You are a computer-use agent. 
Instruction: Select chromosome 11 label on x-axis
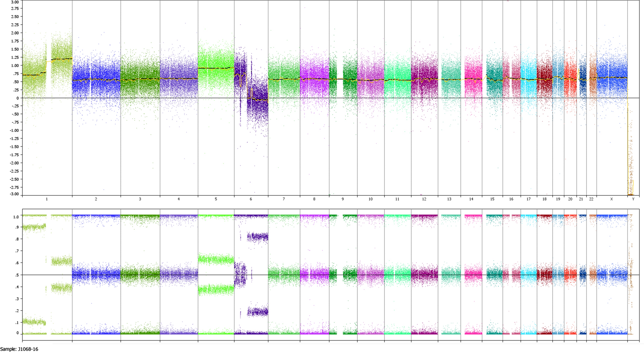[x=397, y=199]
